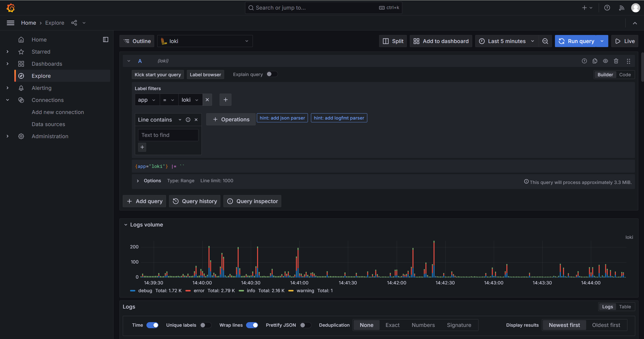
Task: Enable the Unique labels switch
Action: click(x=205, y=325)
